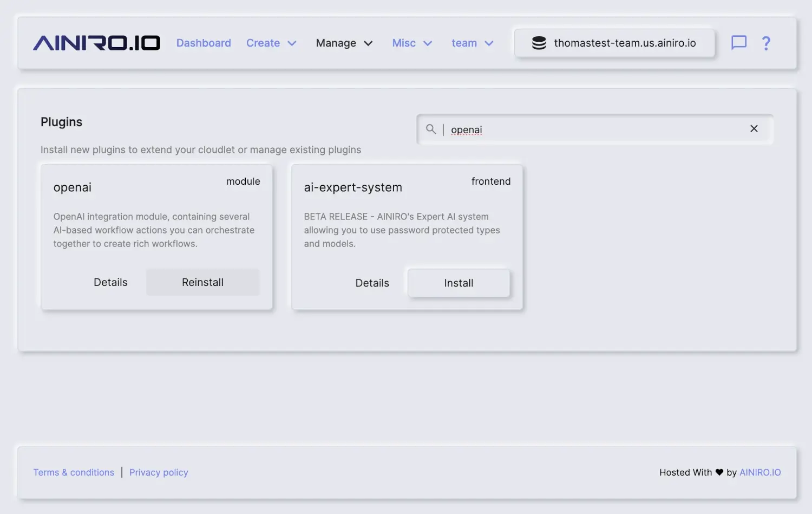Viewport: 812px width, 514px height.
Task: Install the ai-expert-system plugin
Action: tap(459, 283)
